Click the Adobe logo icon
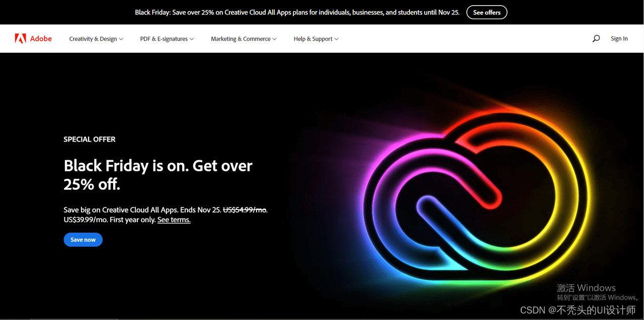The height and width of the screenshot is (320, 644). pos(20,39)
